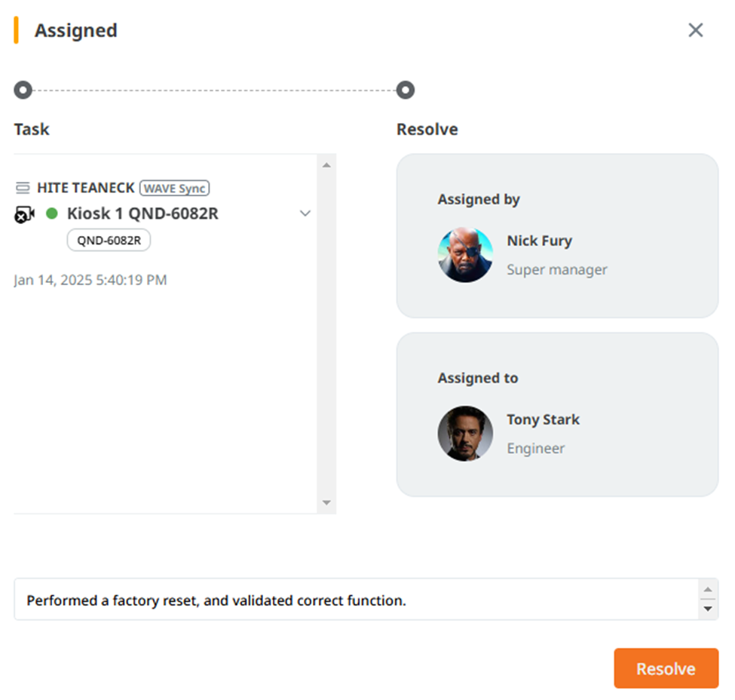Click the green status dot

coord(52,214)
